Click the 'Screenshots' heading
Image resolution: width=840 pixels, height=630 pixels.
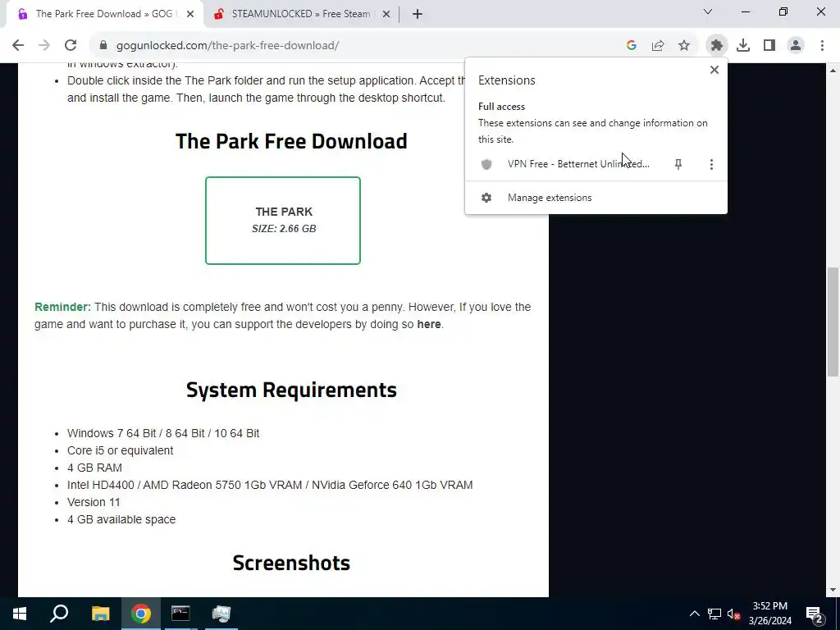point(291,563)
